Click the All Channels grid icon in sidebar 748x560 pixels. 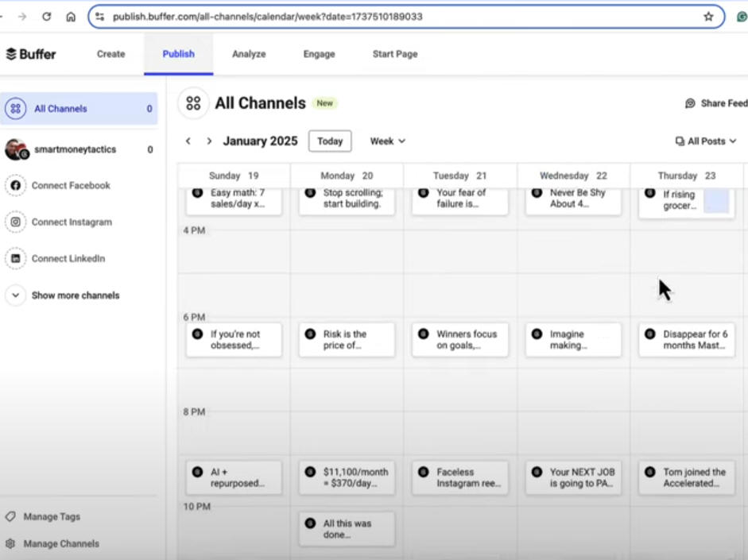pos(15,109)
